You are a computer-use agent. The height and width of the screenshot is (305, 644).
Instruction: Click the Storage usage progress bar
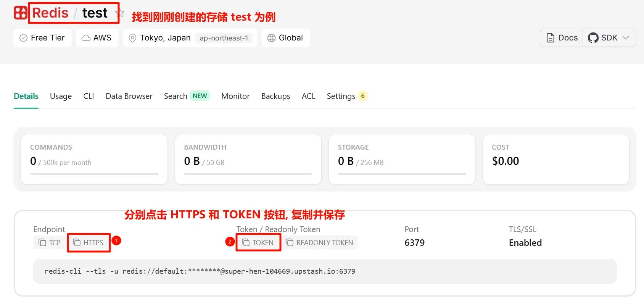point(402,174)
